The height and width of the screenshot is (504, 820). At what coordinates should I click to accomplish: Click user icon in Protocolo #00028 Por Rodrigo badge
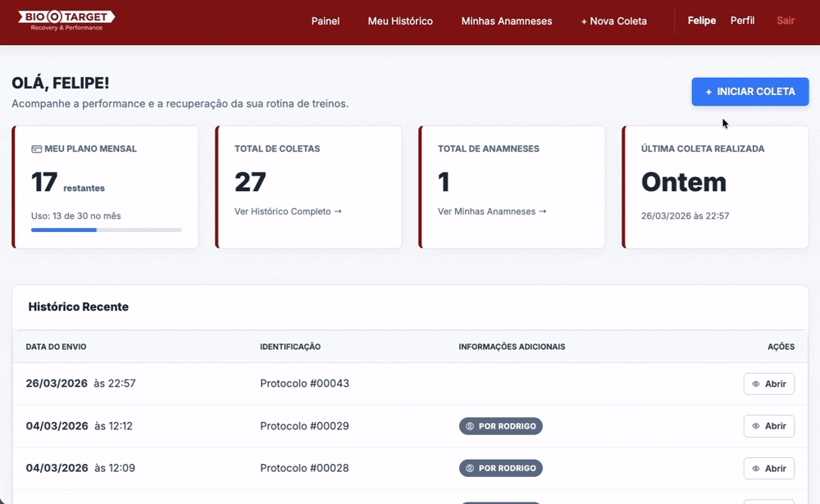[x=471, y=469]
